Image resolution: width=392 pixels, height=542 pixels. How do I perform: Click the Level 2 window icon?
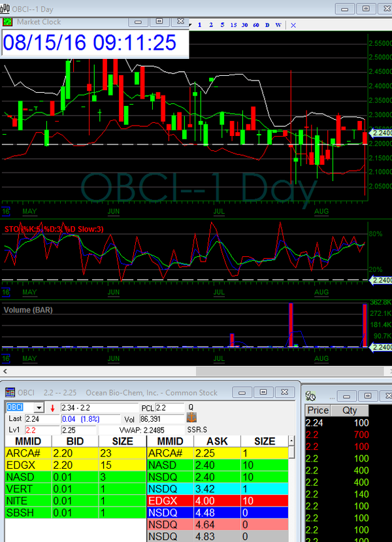pos(10,392)
